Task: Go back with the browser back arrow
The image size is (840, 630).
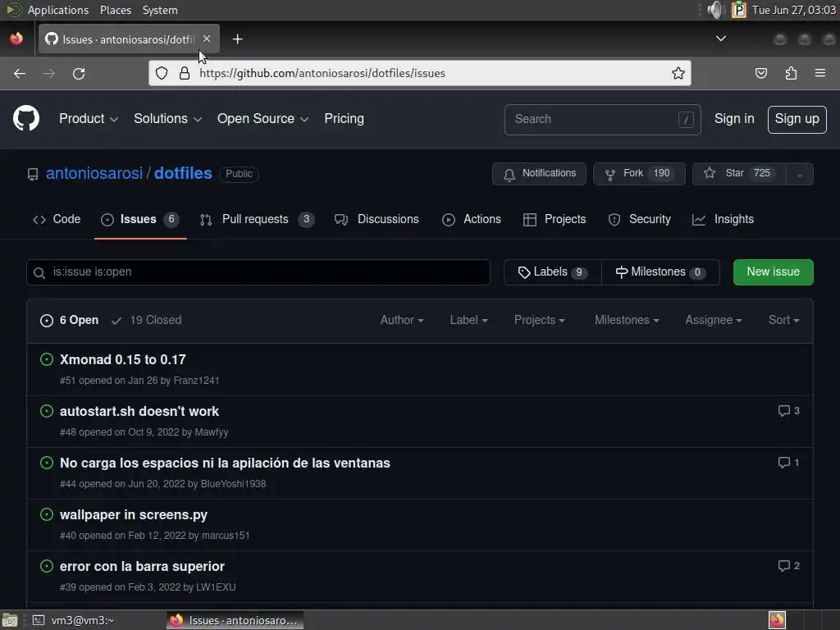Action: pos(20,73)
